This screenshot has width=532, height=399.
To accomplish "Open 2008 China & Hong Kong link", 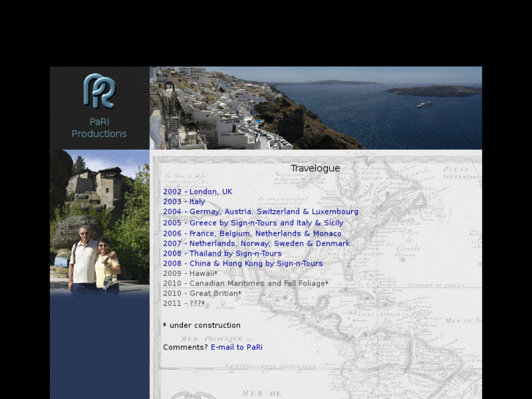I will (x=243, y=264).
